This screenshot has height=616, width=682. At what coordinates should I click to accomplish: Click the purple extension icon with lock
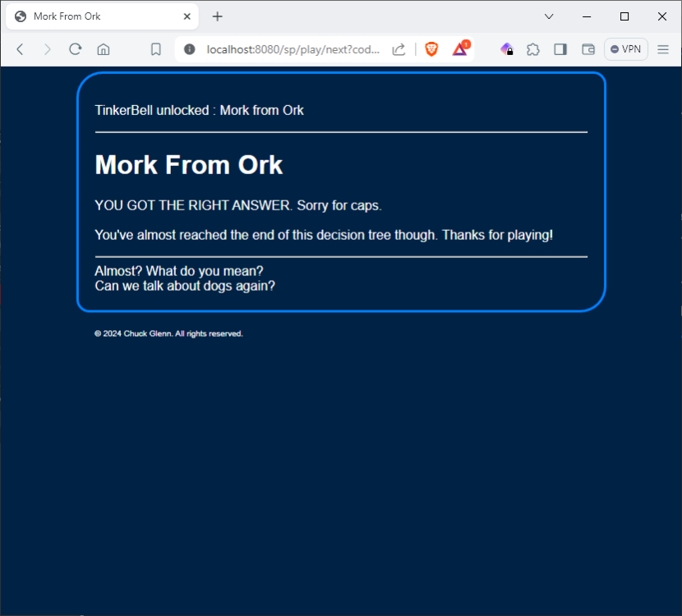point(507,49)
